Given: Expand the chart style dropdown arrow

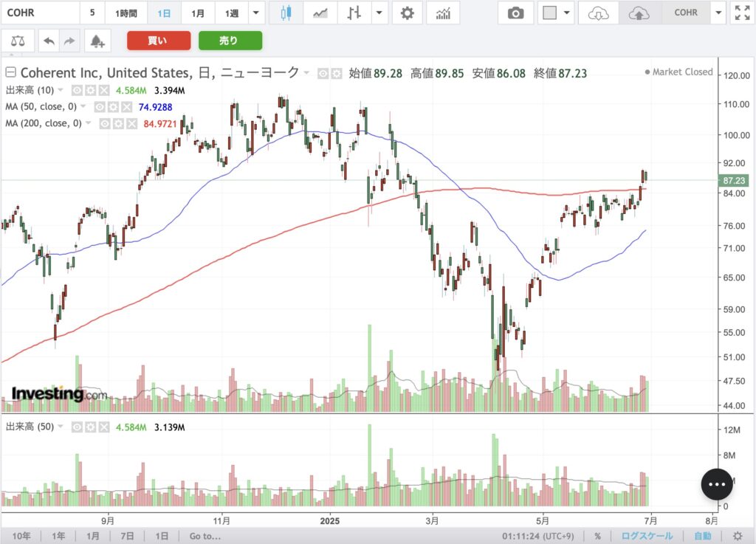Looking at the screenshot, I should click(379, 13).
